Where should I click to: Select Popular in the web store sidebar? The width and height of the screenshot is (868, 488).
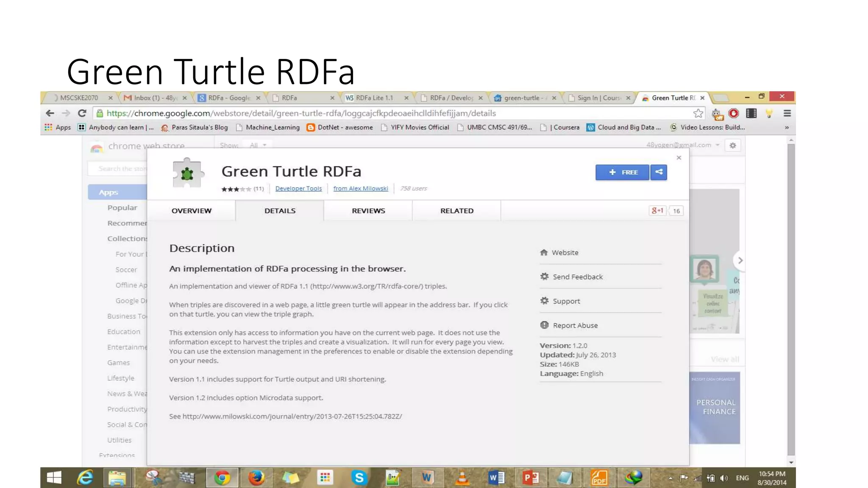click(122, 208)
